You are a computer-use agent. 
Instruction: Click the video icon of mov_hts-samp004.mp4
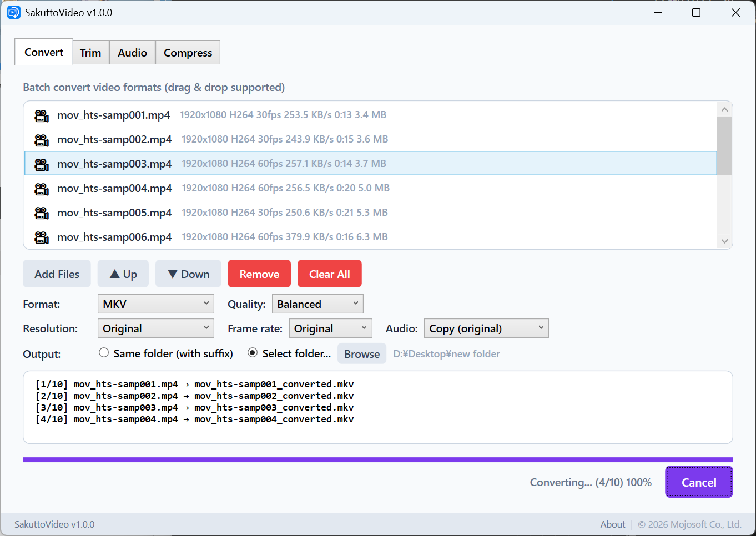pos(42,189)
